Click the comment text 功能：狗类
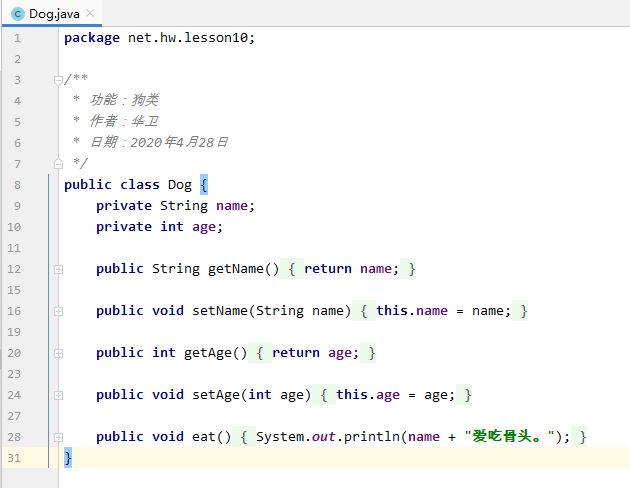 pyautogui.click(x=124, y=100)
